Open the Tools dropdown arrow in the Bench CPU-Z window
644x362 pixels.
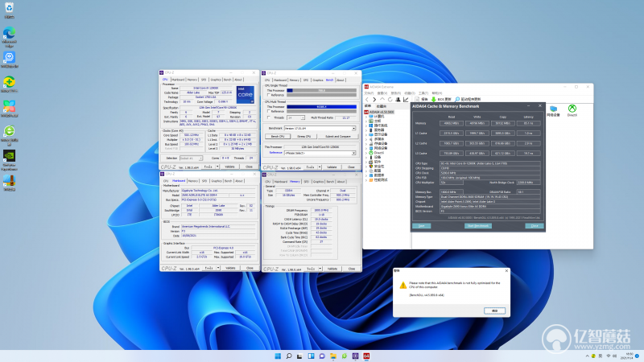pos(320,167)
